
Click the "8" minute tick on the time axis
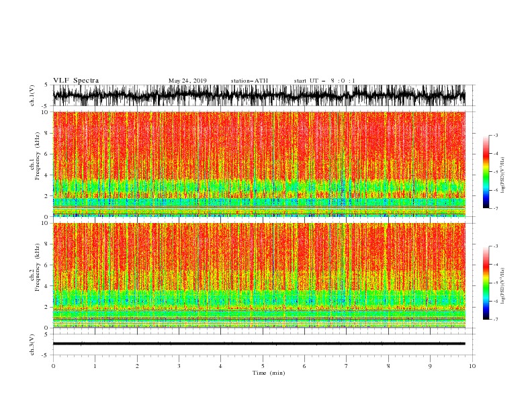(x=388, y=366)
